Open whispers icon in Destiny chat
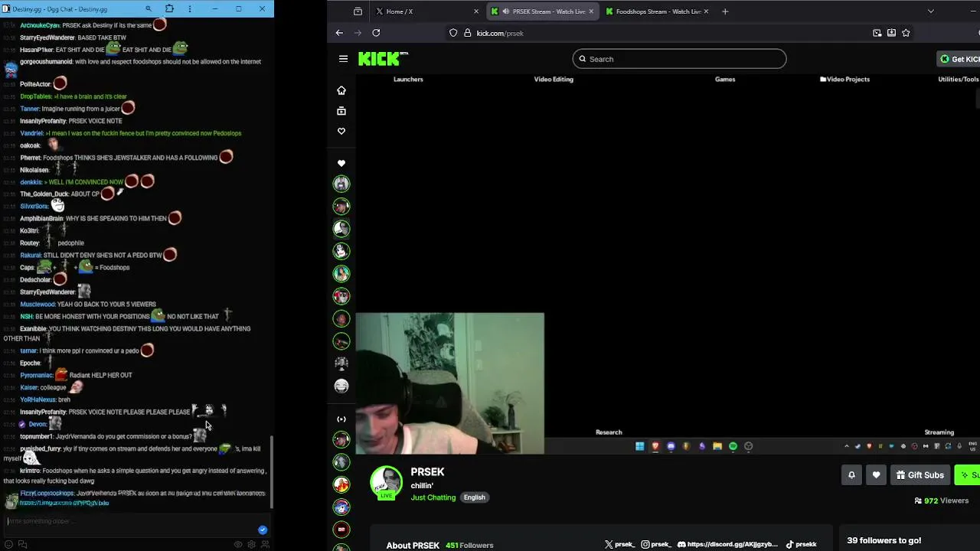980x551 pixels. (x=23, y=544)
